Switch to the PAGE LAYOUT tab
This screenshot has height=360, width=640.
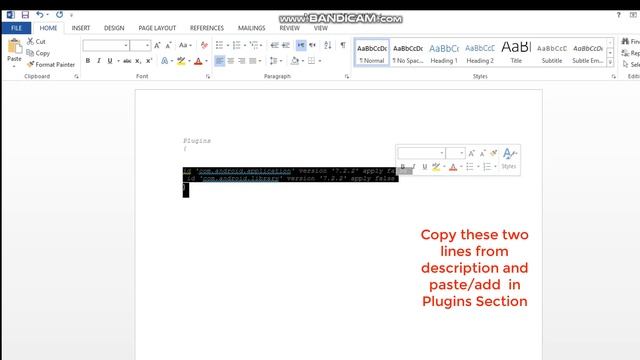pos(157,28)
